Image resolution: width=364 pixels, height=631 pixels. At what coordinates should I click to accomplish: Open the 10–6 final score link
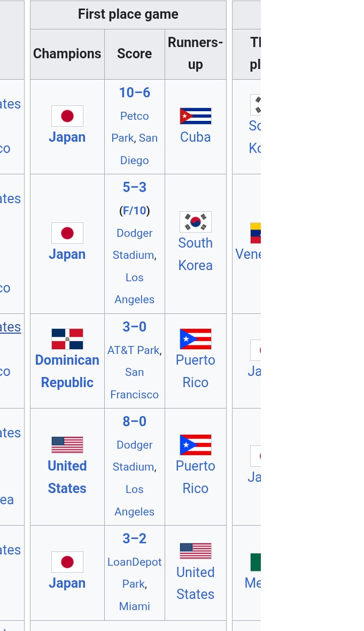click(135, 93)
